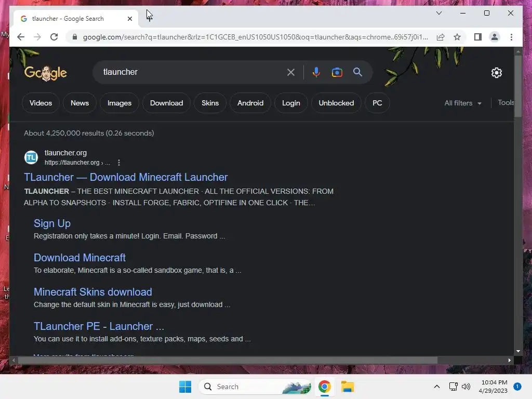Select the PC filter chip
This screenshot has width=532, height=399.
(377, 103)
